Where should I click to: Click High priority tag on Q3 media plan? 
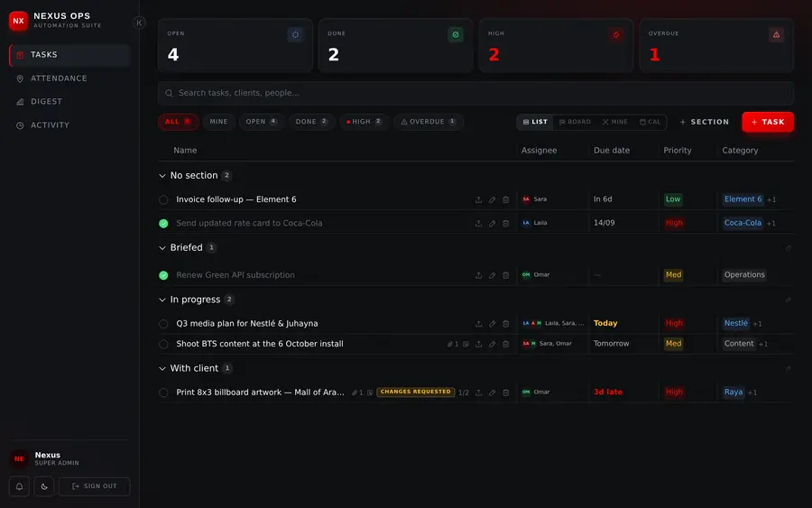(x=674, y=323)
